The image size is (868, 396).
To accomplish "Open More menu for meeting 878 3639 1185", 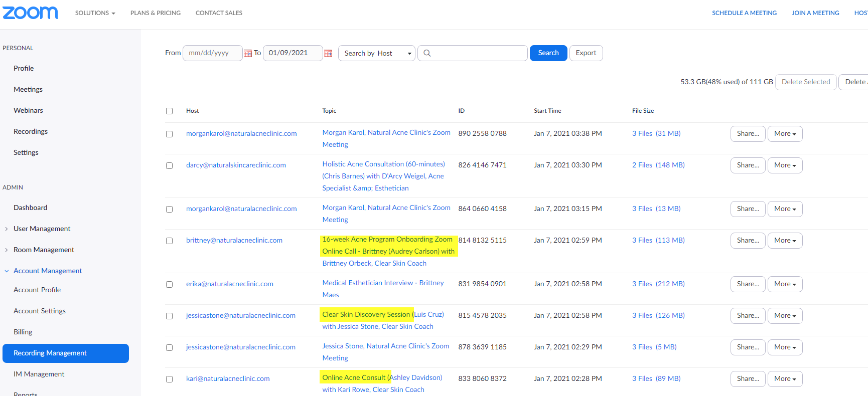I will (x=785, y=347).
